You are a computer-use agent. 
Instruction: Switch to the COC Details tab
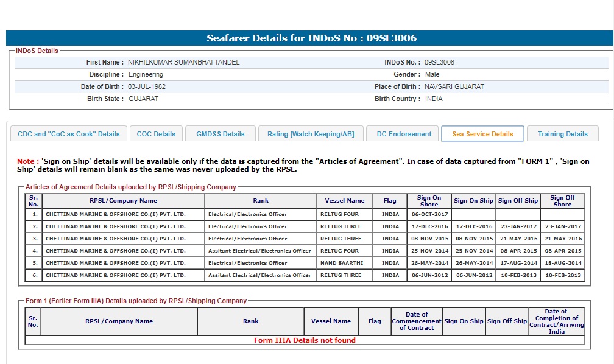(x=156, y=134)
